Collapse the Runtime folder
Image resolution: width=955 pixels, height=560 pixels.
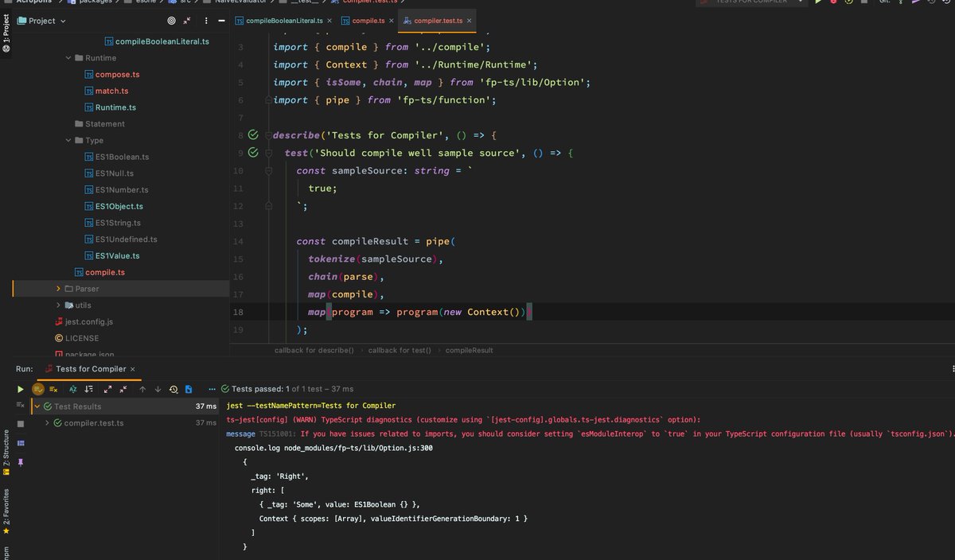(68, 58)
